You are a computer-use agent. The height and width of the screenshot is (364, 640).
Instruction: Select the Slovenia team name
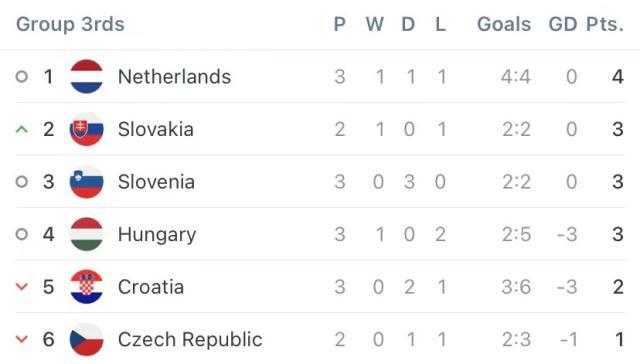coord(156,182)
